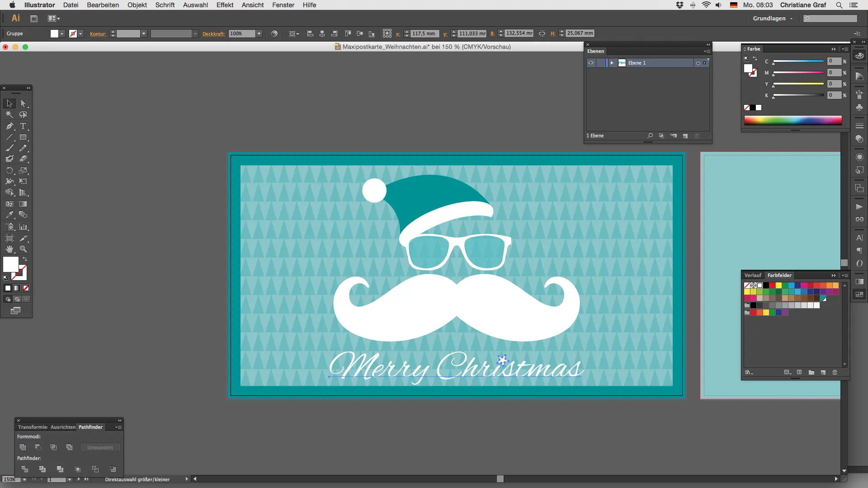Toggle visibility of Ebene 1 layer
Screen dimensions: 868x488
pyautogui.click(x=590, y=63)
